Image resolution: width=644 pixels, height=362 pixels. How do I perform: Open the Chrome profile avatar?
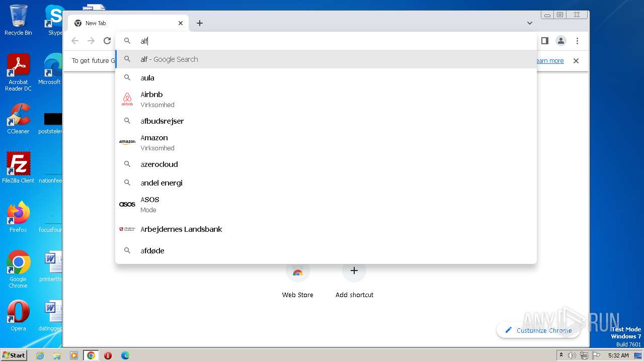coord(561,41)
